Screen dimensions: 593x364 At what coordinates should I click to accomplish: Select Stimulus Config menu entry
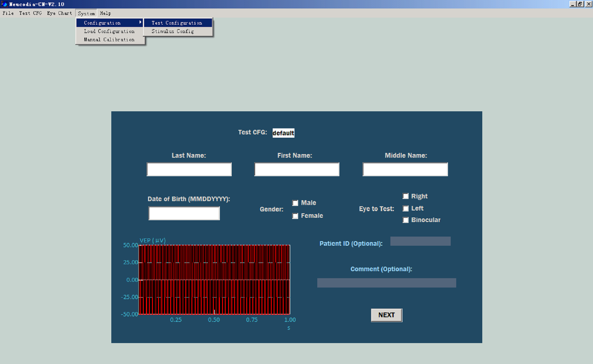tap(173, 31)
